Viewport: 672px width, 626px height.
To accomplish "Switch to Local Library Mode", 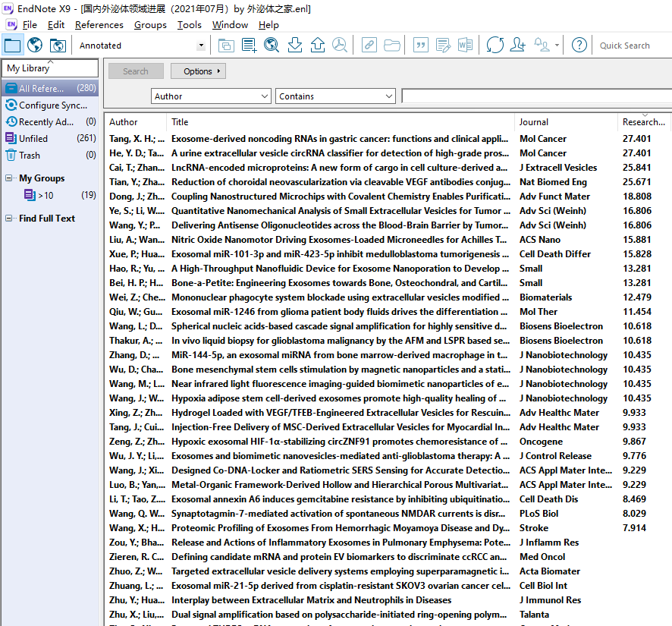I will [x=12, y=45].
